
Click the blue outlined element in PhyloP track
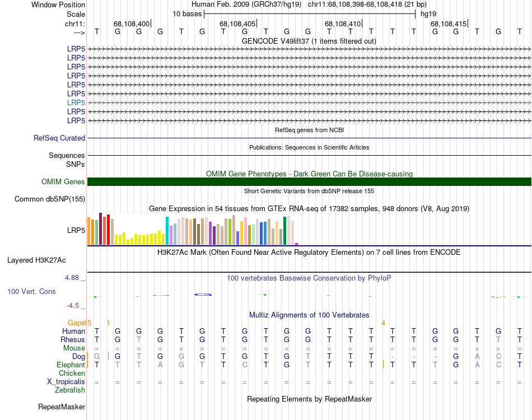(x=202, y=294)
